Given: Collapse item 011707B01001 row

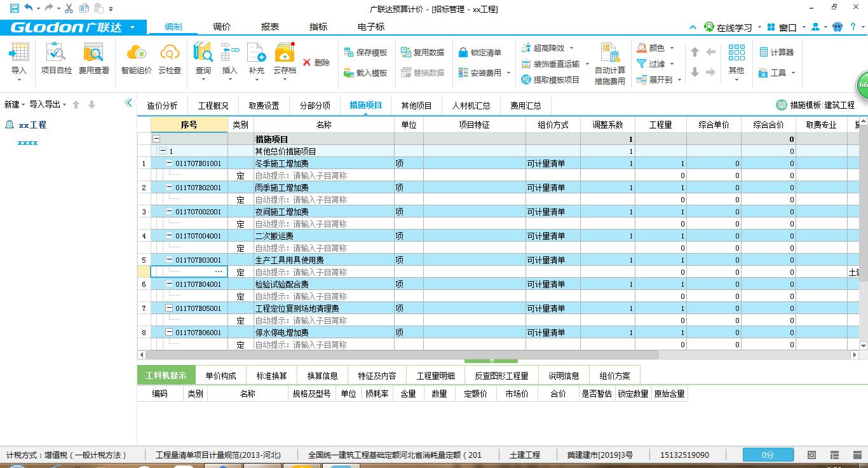Looking at the screenshot, I should coord(169,163).
